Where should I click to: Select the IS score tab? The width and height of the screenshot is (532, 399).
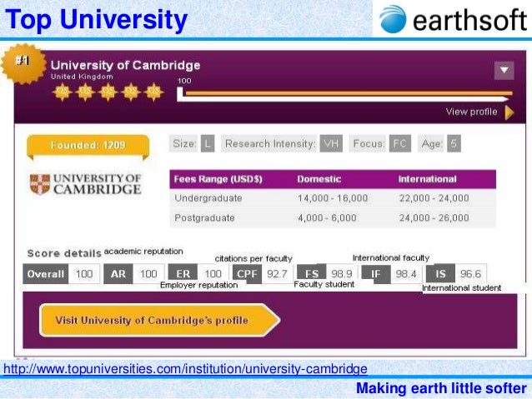(440, 273)
